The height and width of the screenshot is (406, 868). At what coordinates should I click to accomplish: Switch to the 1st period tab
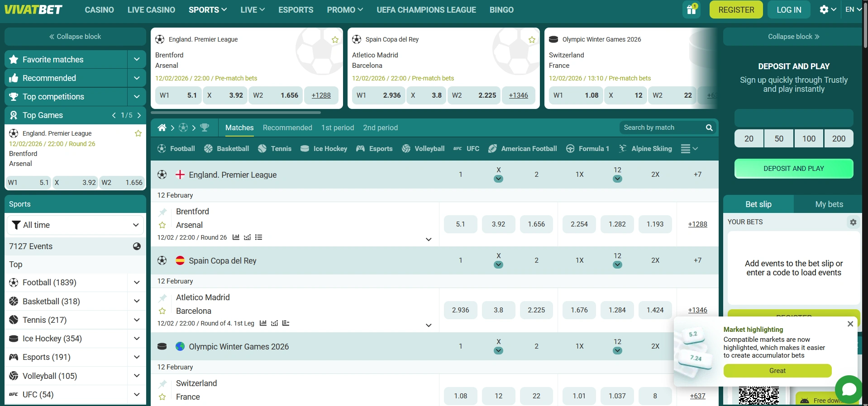(x=338, y=128)
